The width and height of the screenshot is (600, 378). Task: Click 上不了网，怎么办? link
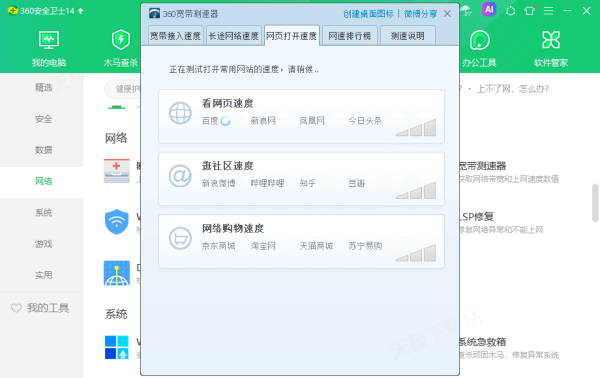[513, 89]
